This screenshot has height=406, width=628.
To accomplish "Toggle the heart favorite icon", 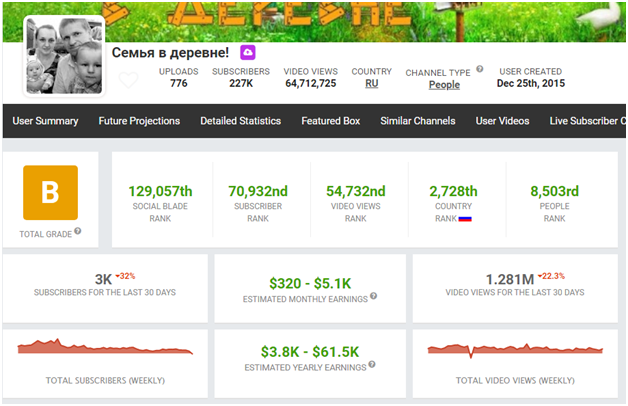I will (x=129, y=80).
